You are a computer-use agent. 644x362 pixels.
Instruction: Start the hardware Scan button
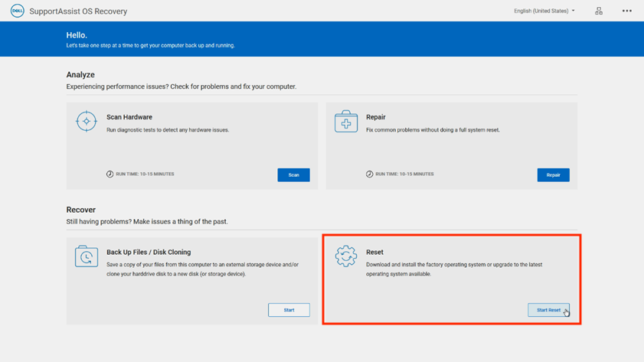pos(293,174)
